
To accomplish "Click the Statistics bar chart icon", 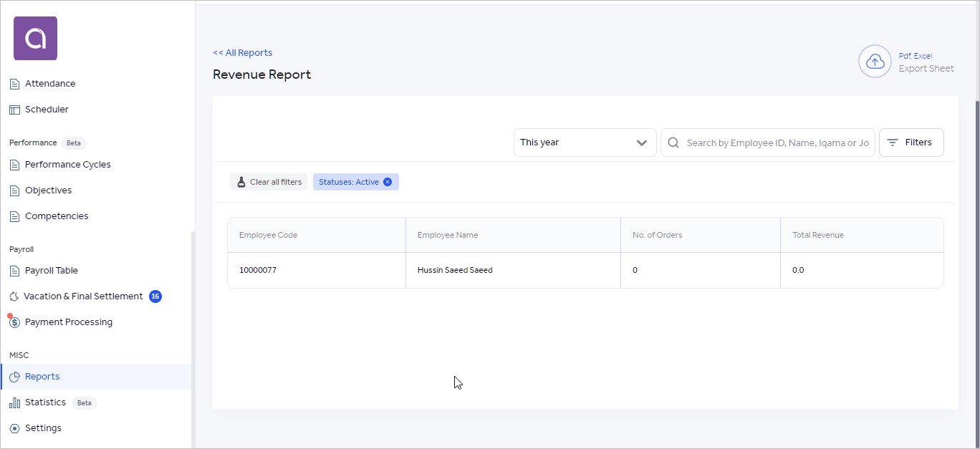I will coord(14,402).
